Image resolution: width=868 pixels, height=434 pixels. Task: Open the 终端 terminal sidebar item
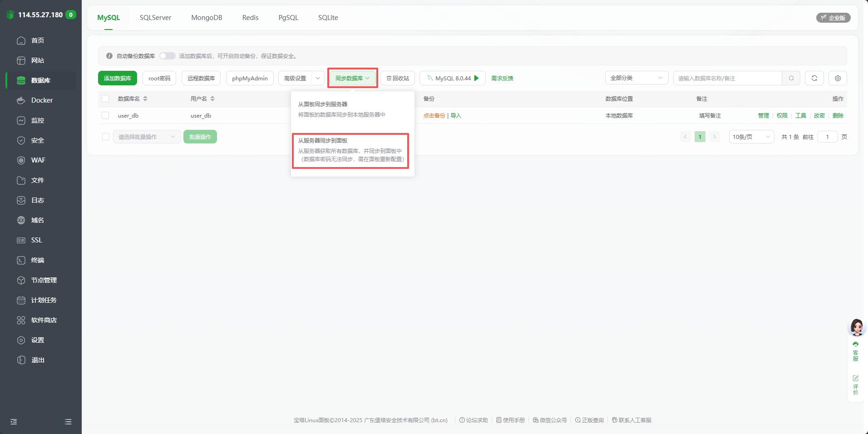(x=37, y=260)
